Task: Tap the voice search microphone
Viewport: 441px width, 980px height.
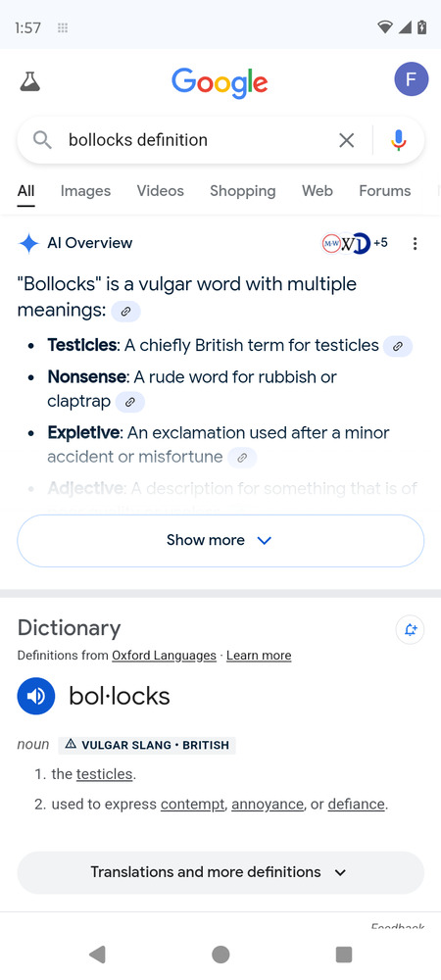Action: coord(399,140)
